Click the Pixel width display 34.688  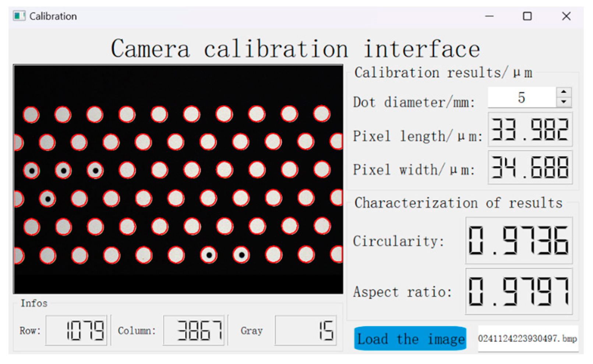coord(530,167)
